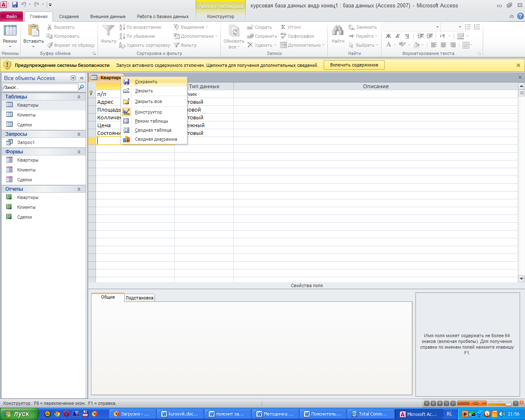Select the Общие field properties tab
Image resolution: width=525 pixels, height=420 pixels.
pyautogui.click(x=108, y=297)
